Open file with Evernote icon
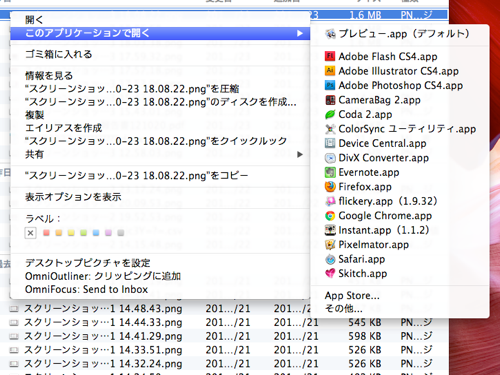The image size is (500, 375). pyautogui.click(x=330, y=172)
